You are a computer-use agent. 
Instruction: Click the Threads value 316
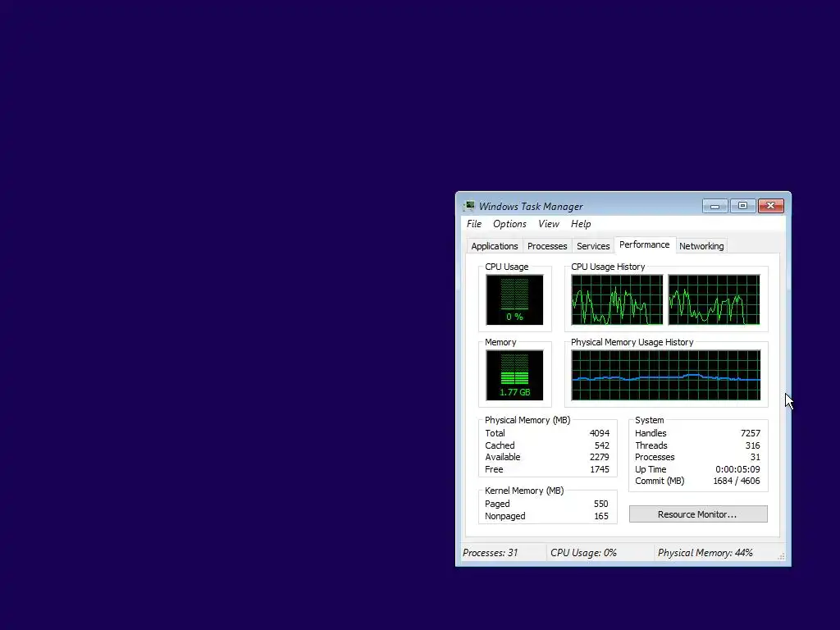[753, 445]
